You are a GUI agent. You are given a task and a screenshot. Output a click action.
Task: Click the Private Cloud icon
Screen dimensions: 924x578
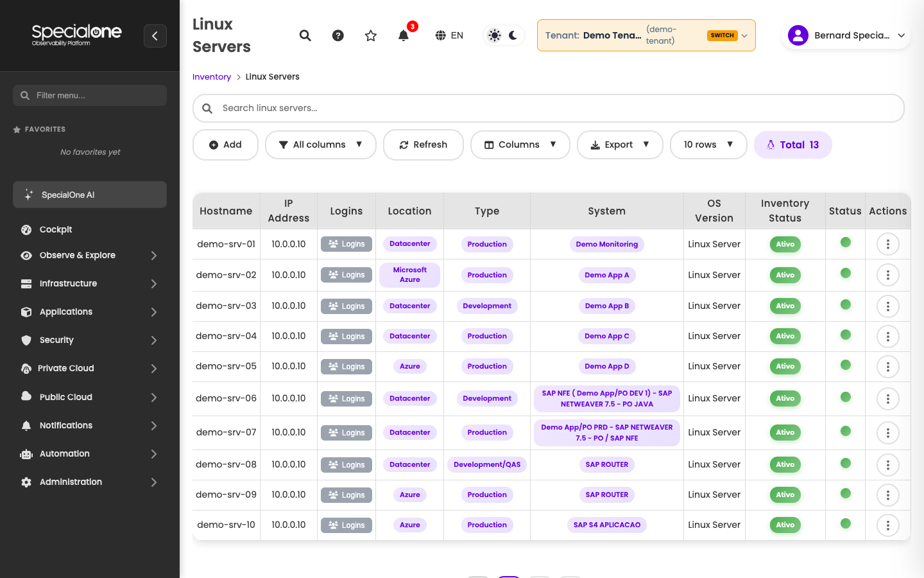coord(26,369)
